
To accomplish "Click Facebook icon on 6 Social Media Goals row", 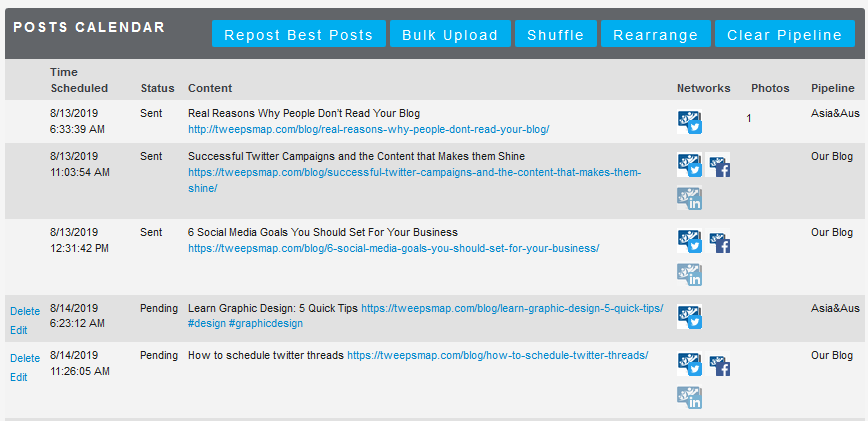I will (718, 241).
